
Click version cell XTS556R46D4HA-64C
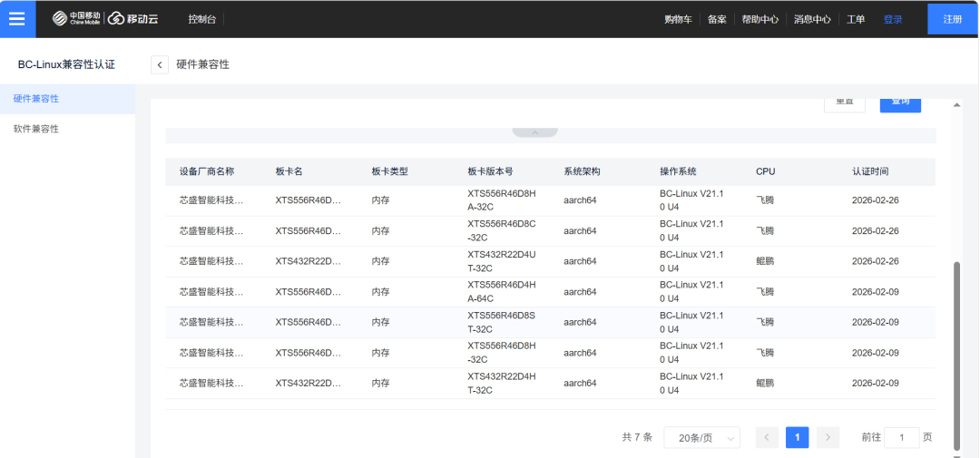(x=502, y=292)
